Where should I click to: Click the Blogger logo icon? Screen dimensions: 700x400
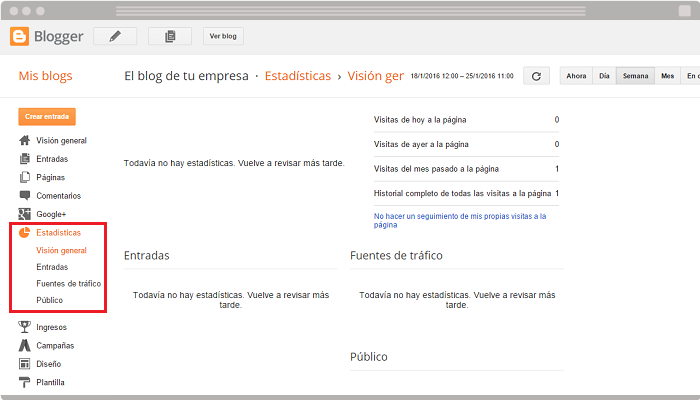coord(19,37)
